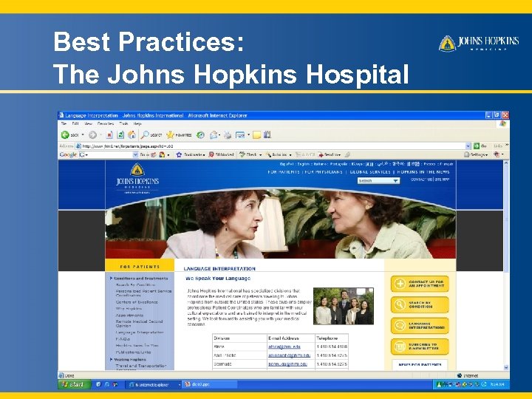Click the Links label on address bar
Image resolution: width=532 pixels, height=399 pixels.
click(498, 146)
